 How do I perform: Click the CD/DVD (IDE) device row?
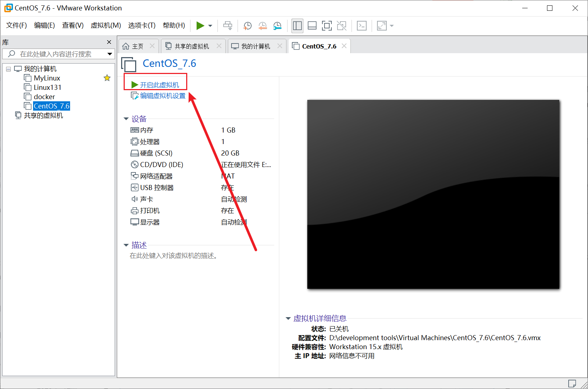[201, 165]
